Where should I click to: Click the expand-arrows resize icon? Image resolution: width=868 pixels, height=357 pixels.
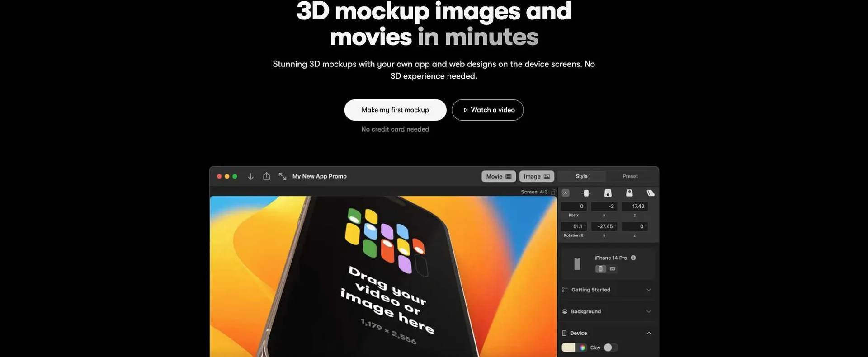[x=283, y=176]
